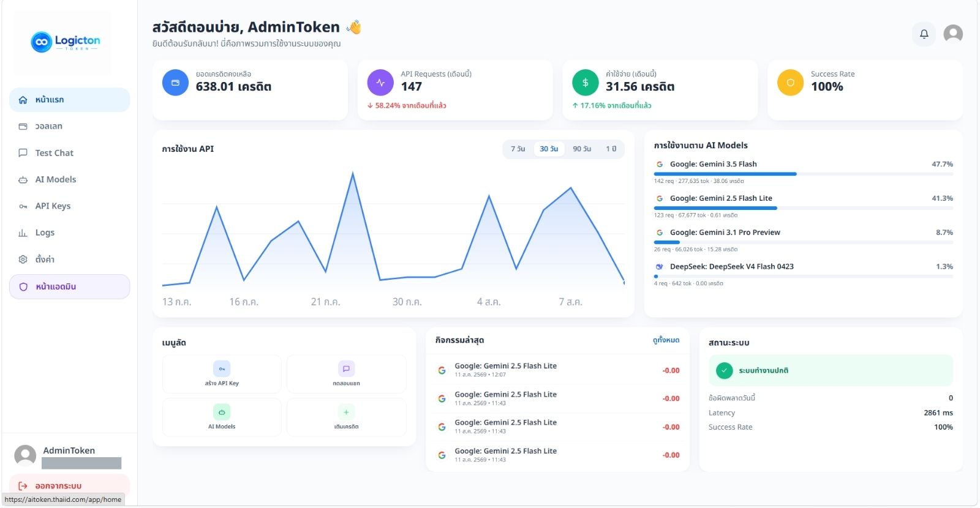Open AI Models from the sidebar menu
Image resolution: width=980 pixels, height=508 pixels.
[69, 179]
